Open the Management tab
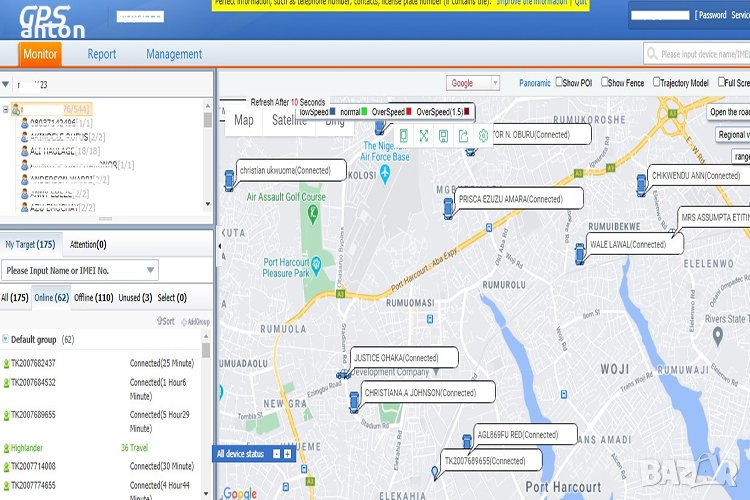This screenshot has width=750, height=500. [x=174, y=55]
